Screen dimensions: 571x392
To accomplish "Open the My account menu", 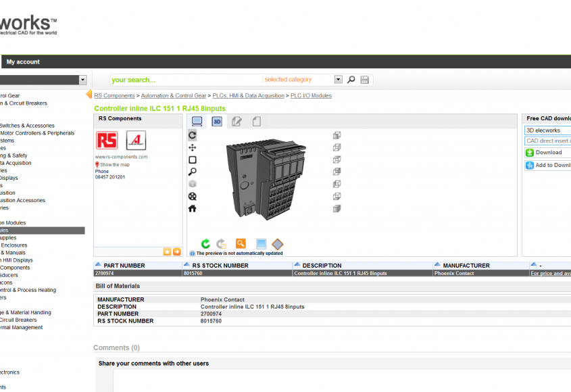I will click(x=23, y=62).
